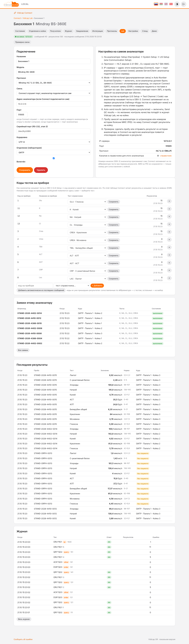Image resolution: width=189 pixels, height=644 pixels.
Task: Click the Название input field
Action: (x=54, y=61)
